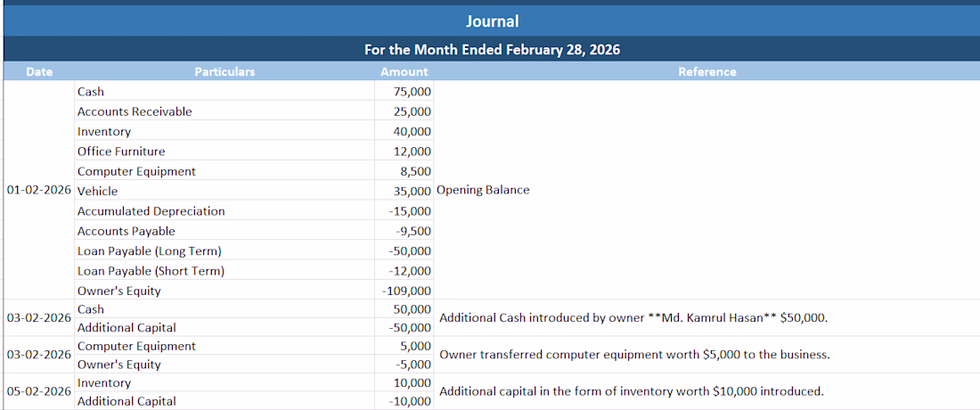
Task: Select the Date column header
Action: pyautogui.click(x=38, y=72)
